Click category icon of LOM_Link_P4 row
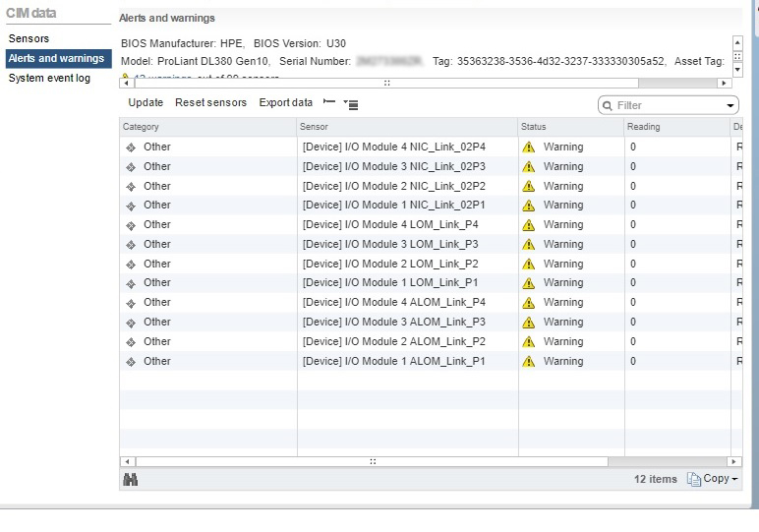This screenshot has width=759, height=532. click(131, 224)
